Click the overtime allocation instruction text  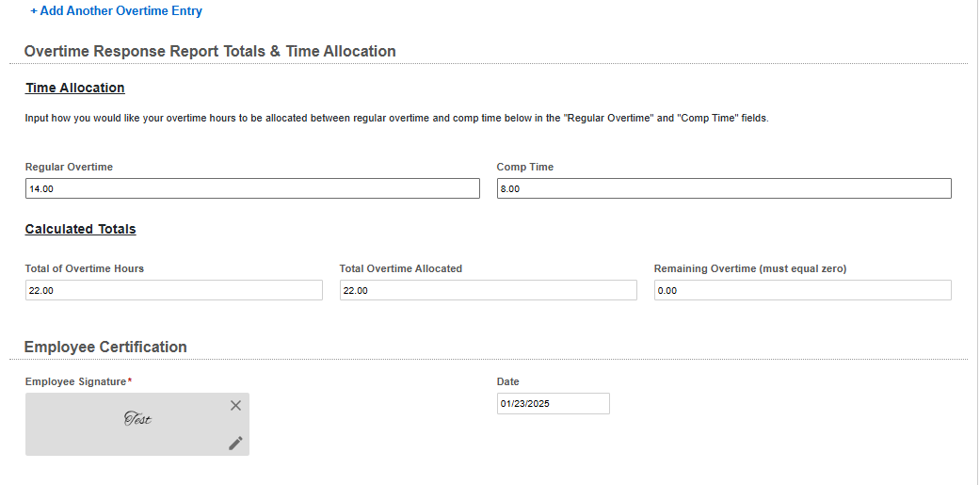396,119
